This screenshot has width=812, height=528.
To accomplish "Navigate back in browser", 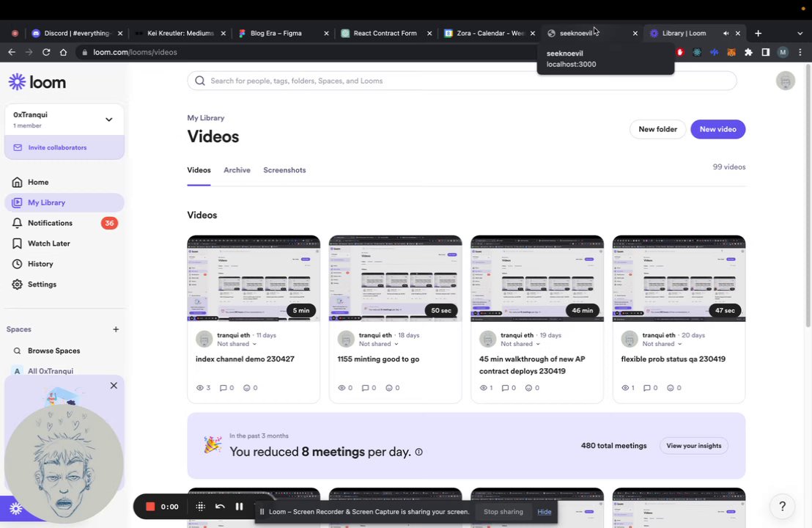I will click(x=12, y=52).
